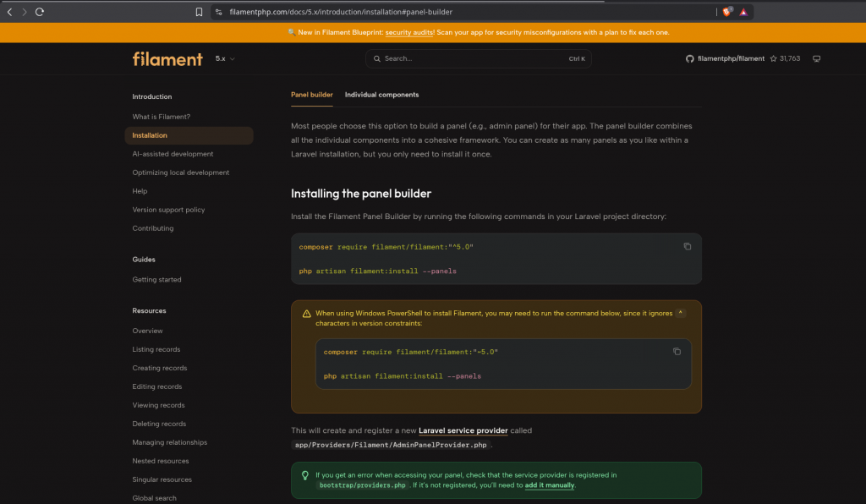Click the Ctrl K shortcut hint
The height and width of the screenshot is (504, 866).
click(577, 58)
